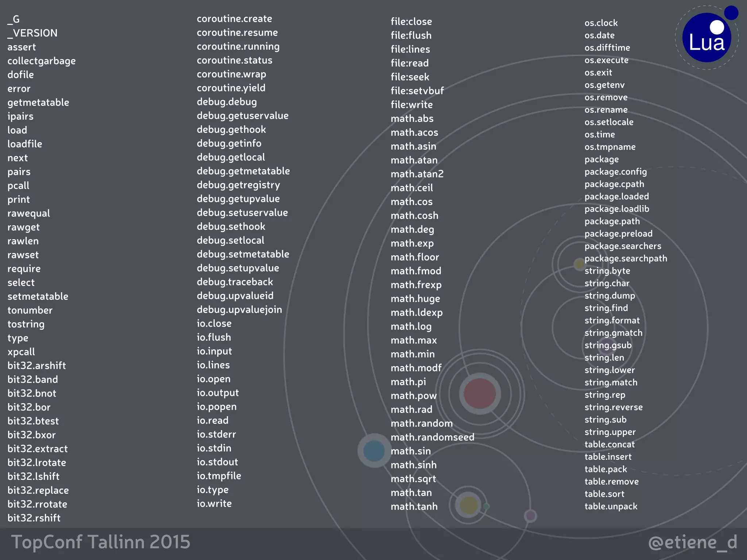Click 'package.searchpath'
747x560 pixels.
[626, 258]
